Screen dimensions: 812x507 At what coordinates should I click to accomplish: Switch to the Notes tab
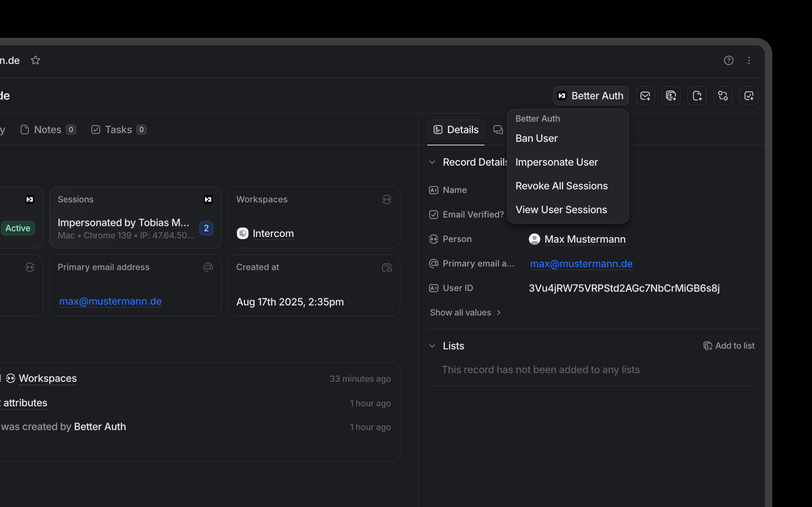[48, 130]
